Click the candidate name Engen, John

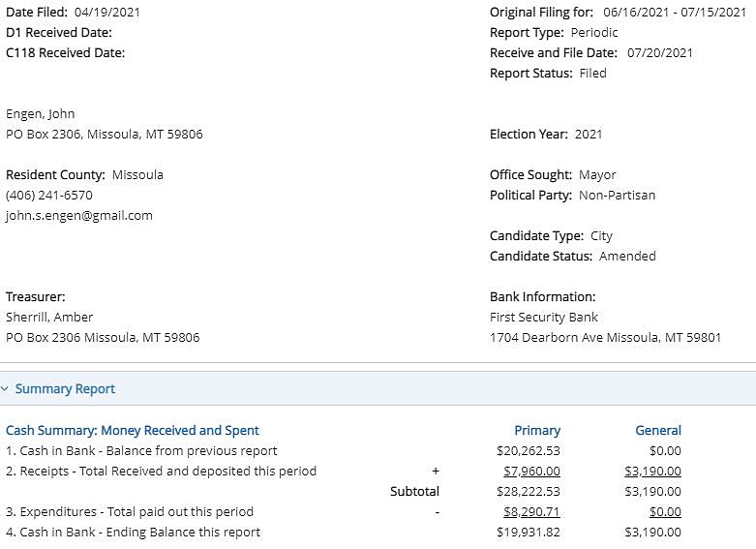coord(41,114)
